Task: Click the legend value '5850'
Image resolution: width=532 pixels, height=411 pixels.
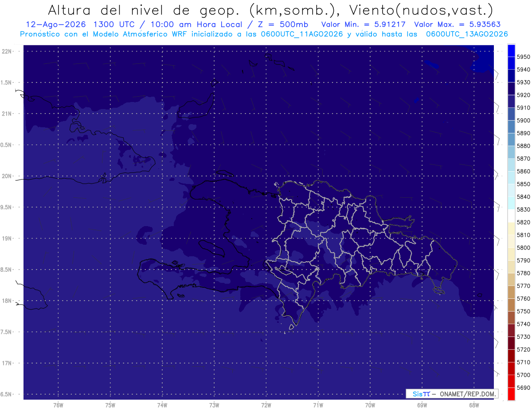Action: (x=524, y=184)
